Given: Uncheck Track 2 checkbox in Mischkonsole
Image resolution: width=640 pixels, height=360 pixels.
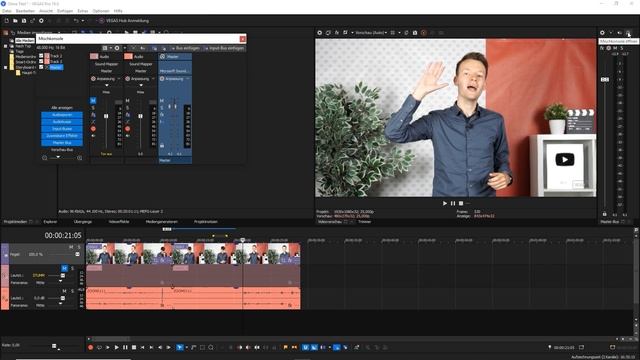Looking at the screenshot, I should pyautogui.click(x=41, y=56).
